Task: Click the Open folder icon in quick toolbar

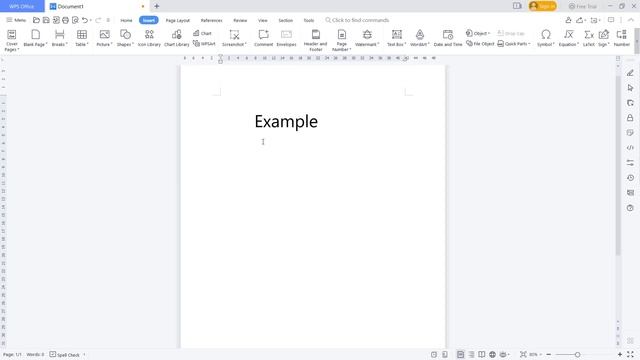Action: 36,20
